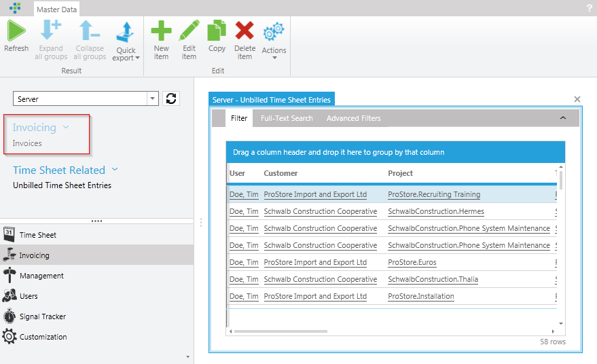The width and height of the screenshot is (597, 364).
Task: Click the Delete item red X icon
Action: click(245, 31)
